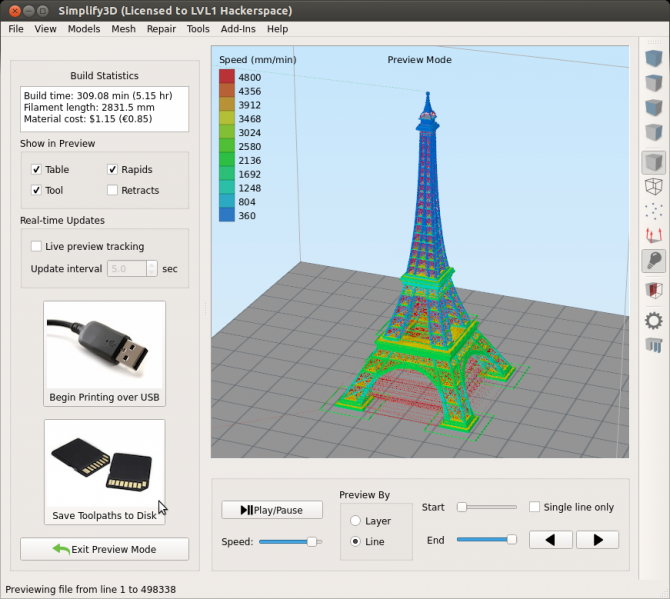The image size is (670, 599).
Task: Uncheck the Rapids checkbox
Action: 113,170
